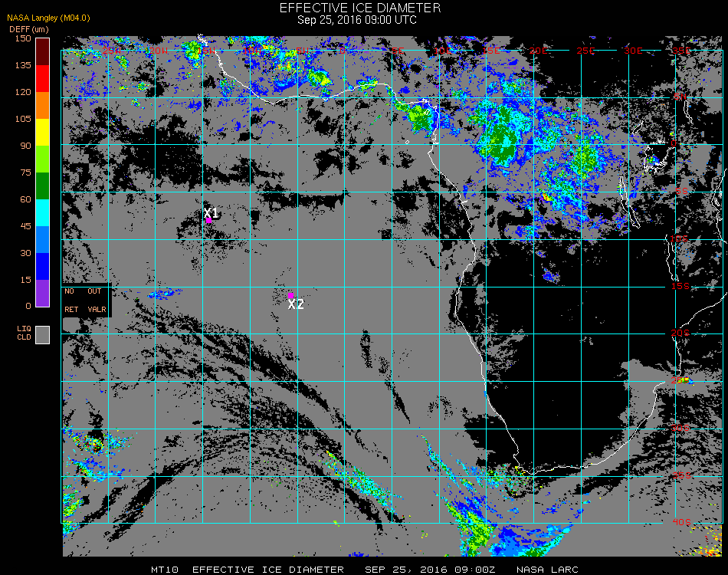728x575 pixels.
Task: Select the orange 105-120 colorbar segment
Action: [x=43, y=106]
